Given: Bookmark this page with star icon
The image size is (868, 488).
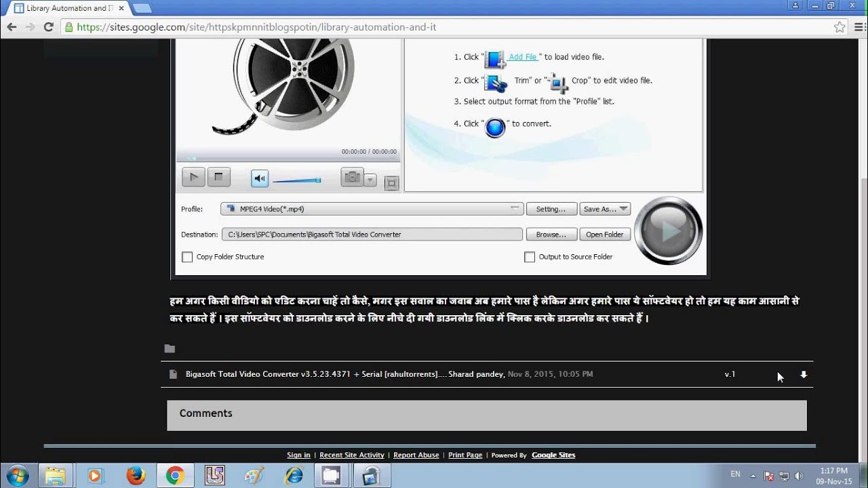Looking at the screenshot, I should [840, 27].
